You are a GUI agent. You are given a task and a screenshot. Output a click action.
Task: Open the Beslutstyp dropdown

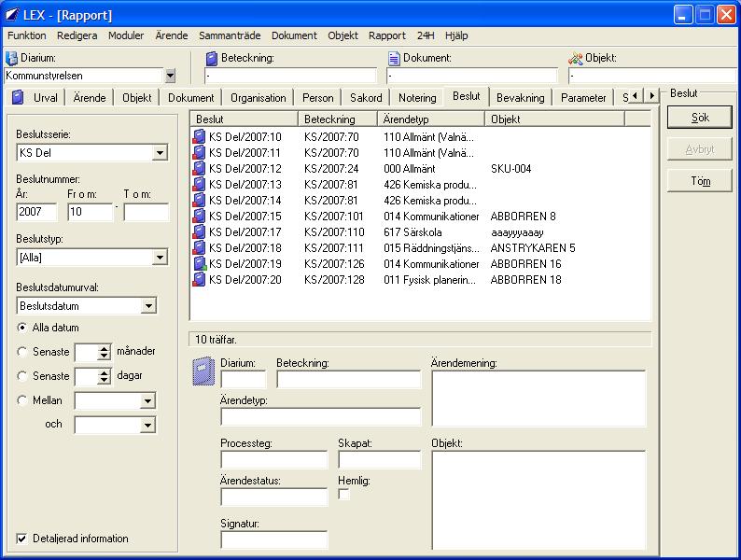click(x=160, y=258)
